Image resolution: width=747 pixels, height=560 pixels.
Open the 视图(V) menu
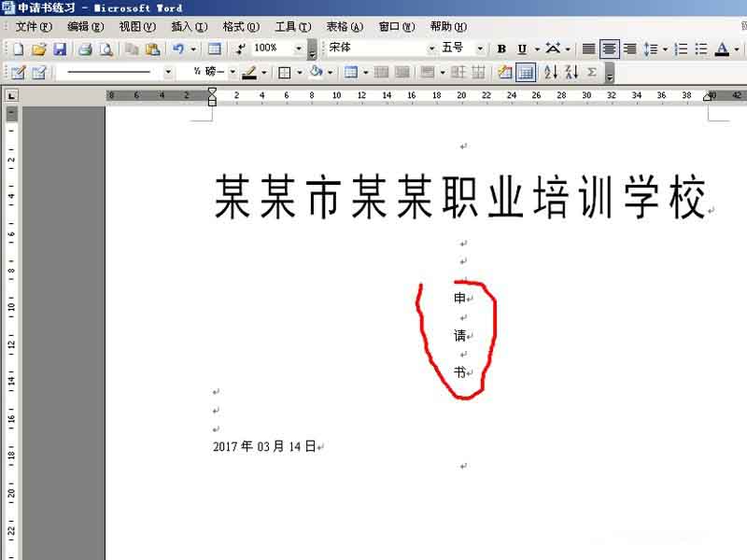pos(137,27)
